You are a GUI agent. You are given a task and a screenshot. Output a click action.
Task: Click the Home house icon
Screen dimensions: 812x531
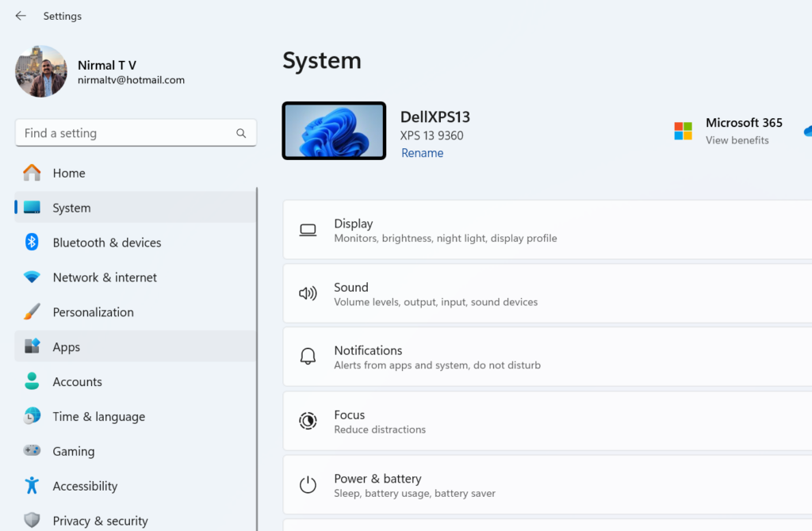click(32, 172)
